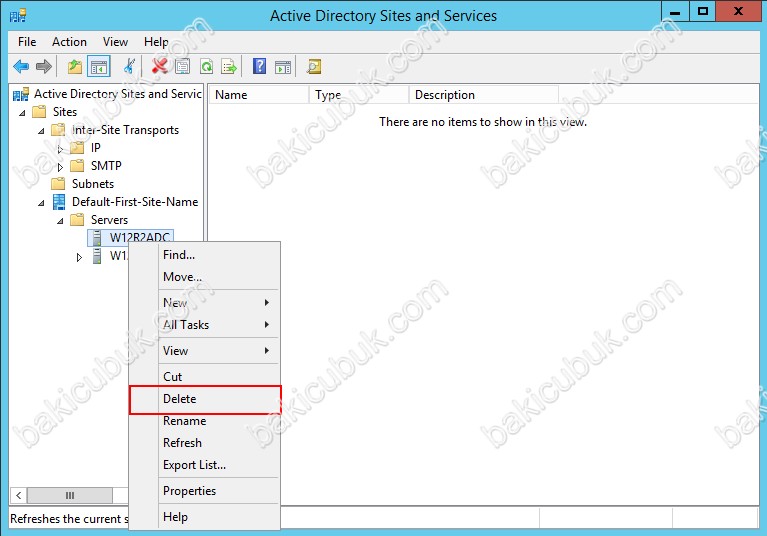Collapse the Default-First-Site-Name node
This screenshot has width=767, height=536.
tap(41, 203)
